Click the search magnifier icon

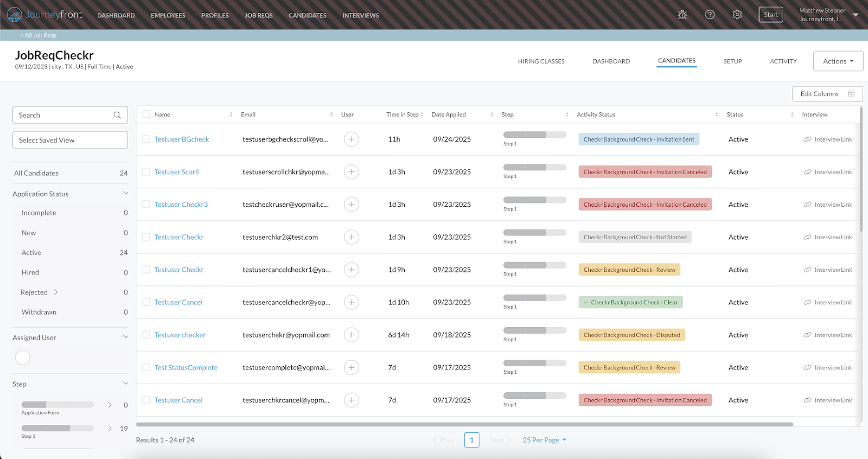[x=117, y=115]
